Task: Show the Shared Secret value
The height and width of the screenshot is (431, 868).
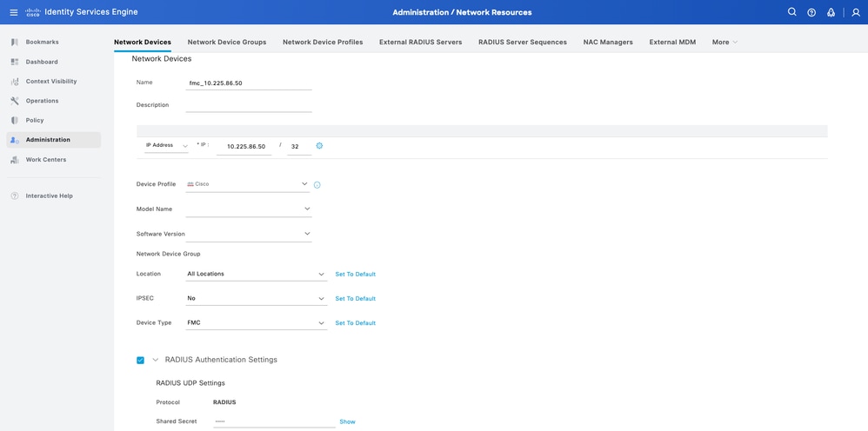Action: click(x=347, y=421)
